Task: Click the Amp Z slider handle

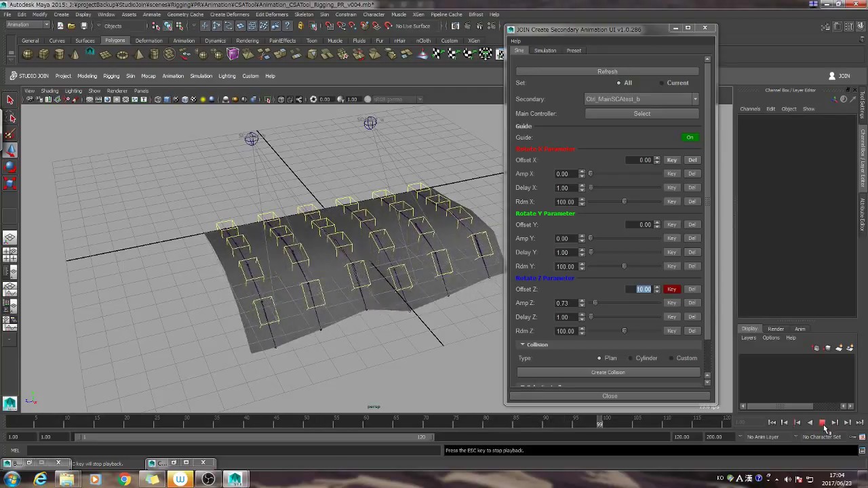Action: click(x=595, y=303)
